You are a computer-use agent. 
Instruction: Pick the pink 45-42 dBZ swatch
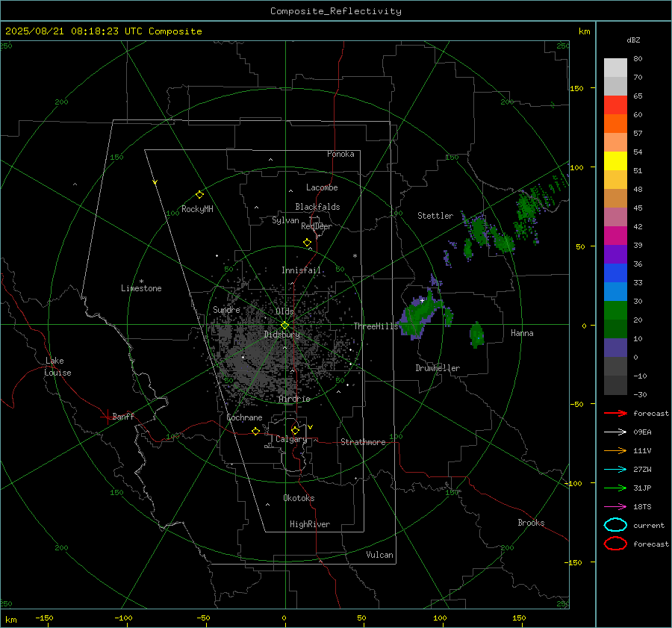[615, 217]
